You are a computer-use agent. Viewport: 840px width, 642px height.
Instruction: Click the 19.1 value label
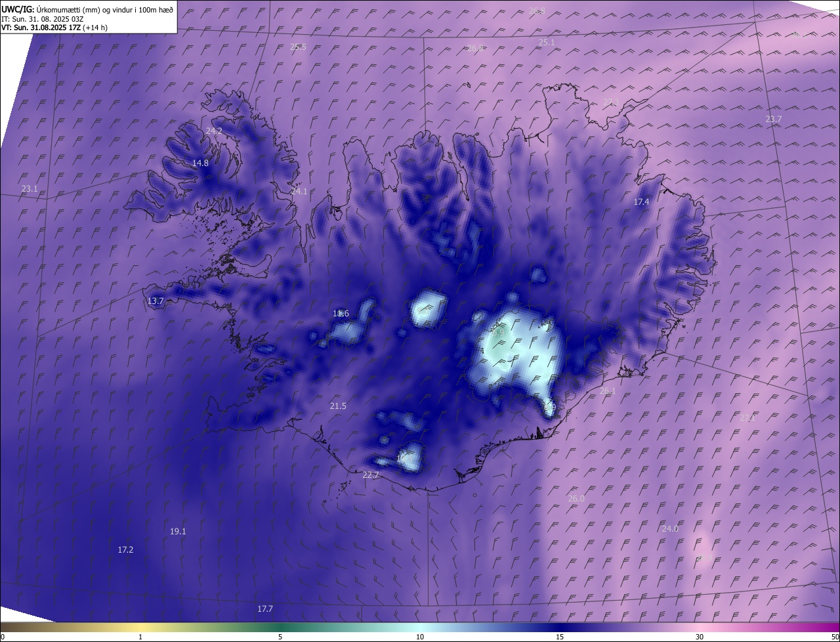(x=178, y=531)
